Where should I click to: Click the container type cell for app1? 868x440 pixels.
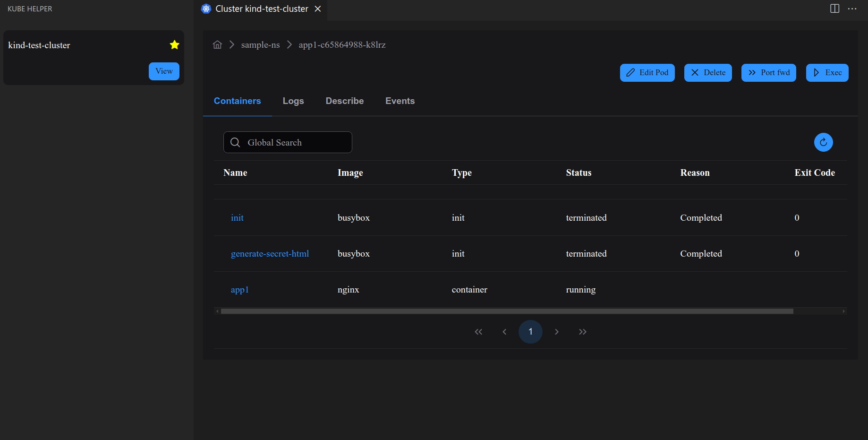click(x=469, y=290)
